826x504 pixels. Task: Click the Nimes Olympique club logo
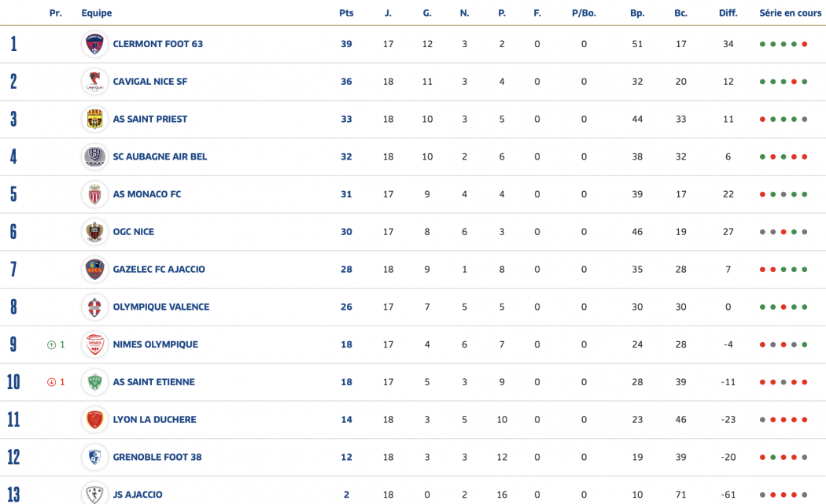tap(94, 344)
